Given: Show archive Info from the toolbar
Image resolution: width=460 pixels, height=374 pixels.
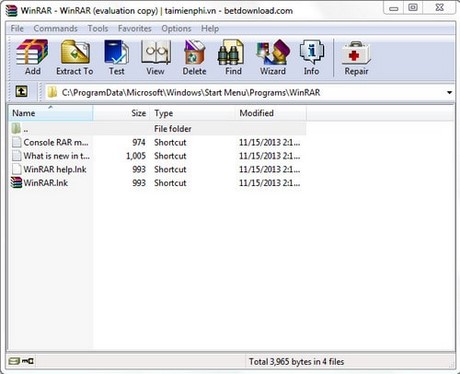Looking at the screenshot, I should (x=311, y=57).
